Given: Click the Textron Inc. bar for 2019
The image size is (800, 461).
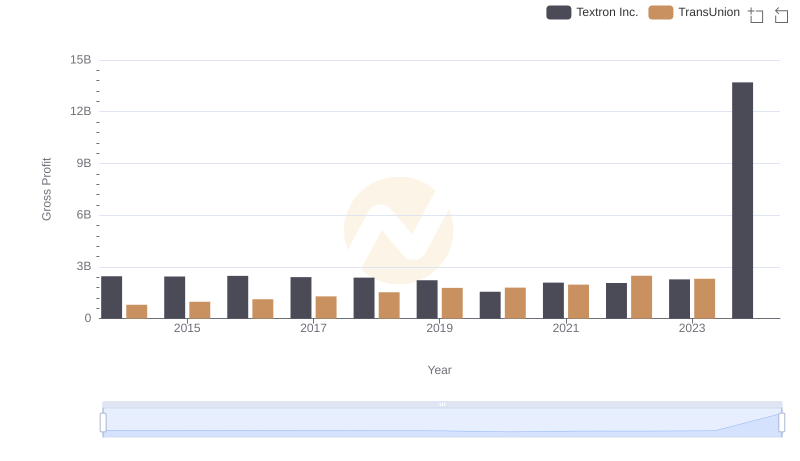Looking at the screenshot, I should pyautogui.click(x=427, y=299).
